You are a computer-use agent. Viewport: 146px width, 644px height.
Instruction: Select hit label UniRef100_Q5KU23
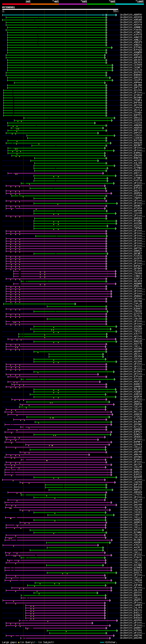pos(131,118)
